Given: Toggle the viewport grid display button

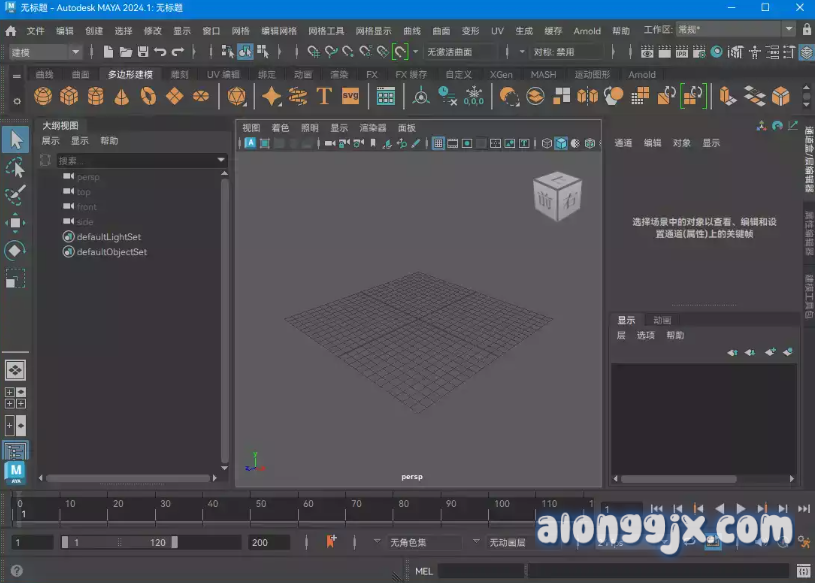Looking at the screenshot, I should click(438, 143).
